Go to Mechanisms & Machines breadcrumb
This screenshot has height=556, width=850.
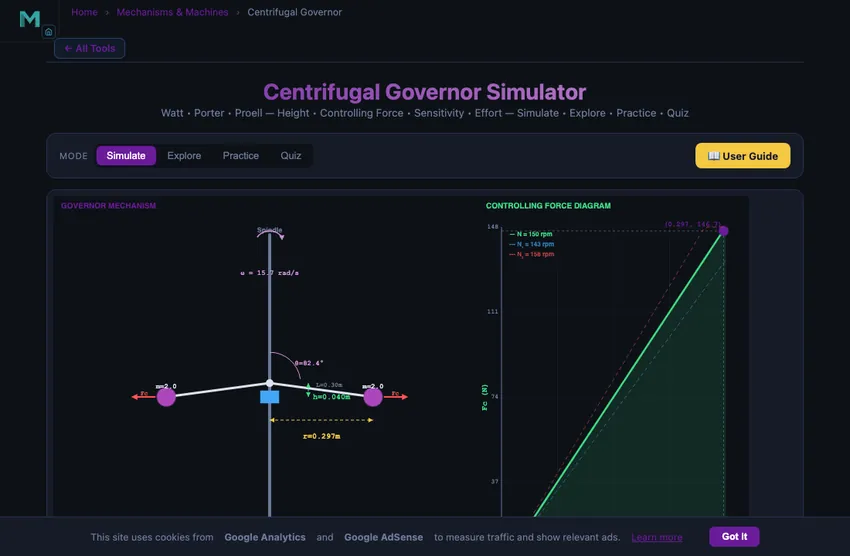pyautogui.click(x=172, y=12)
